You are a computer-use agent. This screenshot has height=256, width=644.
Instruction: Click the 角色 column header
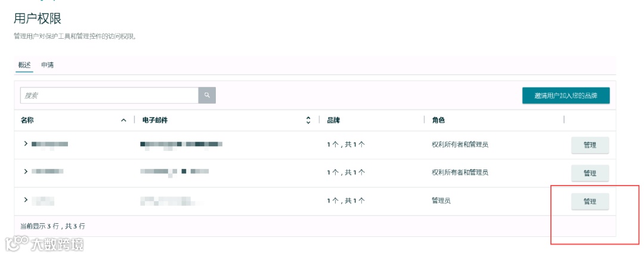point(438,121)
